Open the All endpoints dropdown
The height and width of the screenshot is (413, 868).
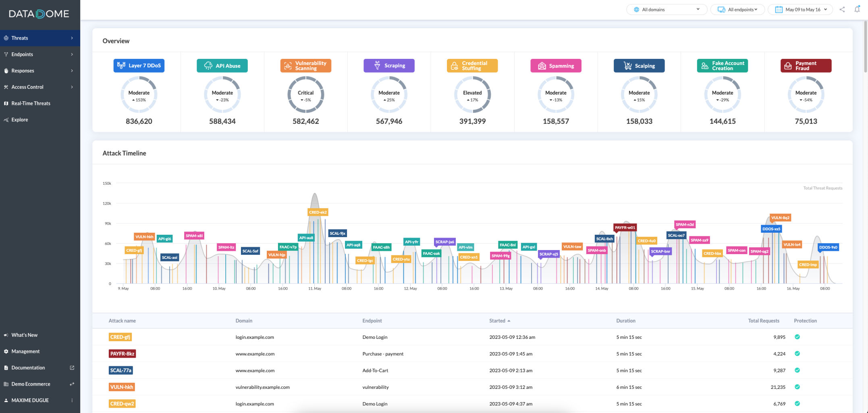click(x=737, y=10)
